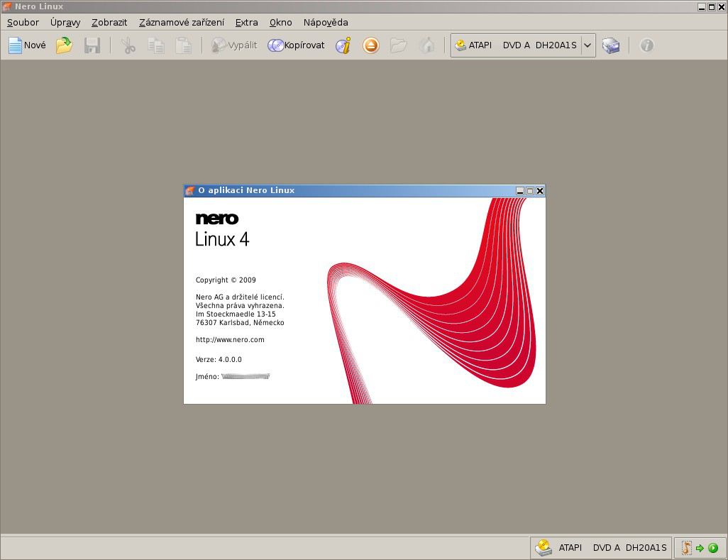Click the nero logo in the About dialog
Image resolution: width=728 pixels, height=560 pixels.
(x=217, y=218)
